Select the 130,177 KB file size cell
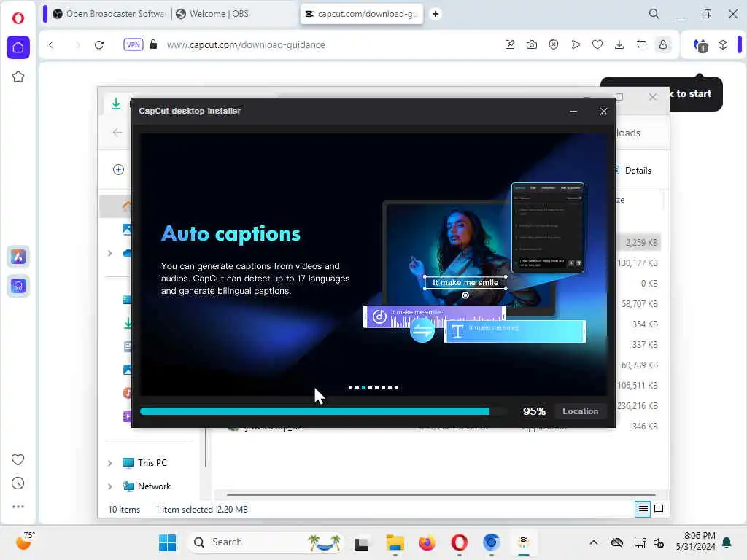The image size is (747, 560). click(638, 263)
